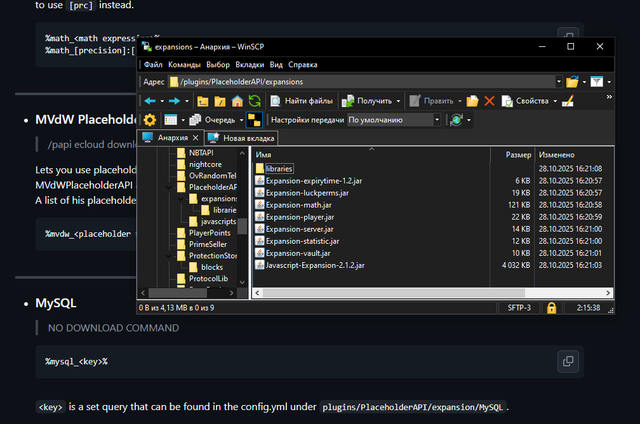Open the back history dropdown arrow

[x=162, y=101]
